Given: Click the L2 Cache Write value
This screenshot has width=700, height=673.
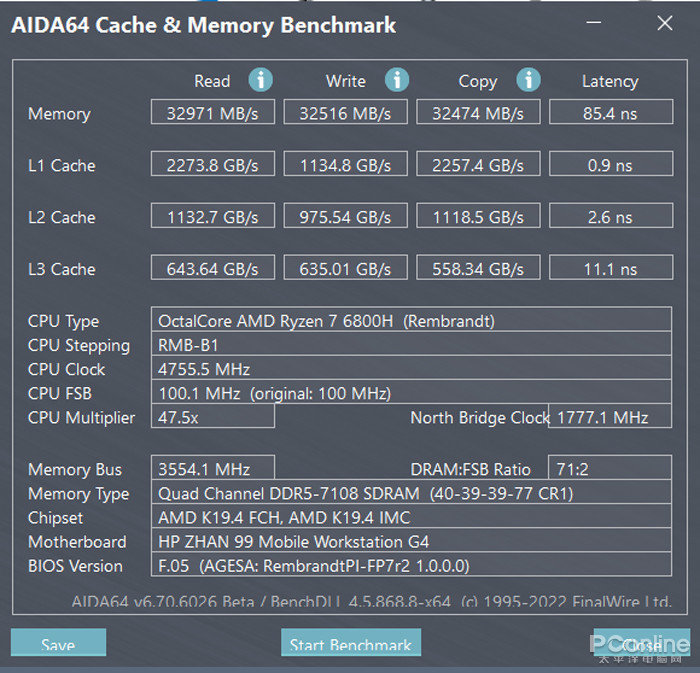Looking at the screenshot, I should pyautogui.click(x=346, y=217).
